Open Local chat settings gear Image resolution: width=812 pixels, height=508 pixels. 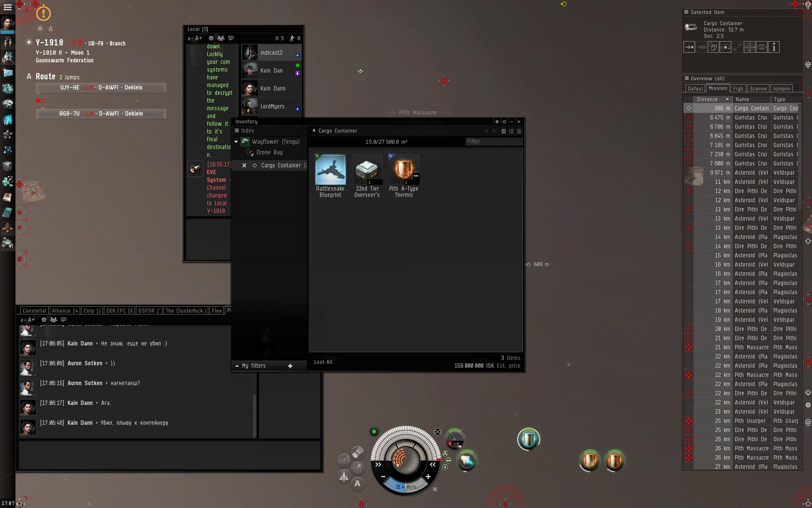tap(211, 38)
